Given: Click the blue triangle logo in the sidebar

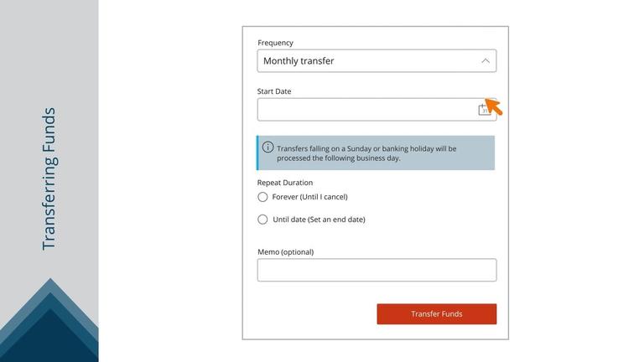Looking at the screenshot, I should tap(49, 320).
